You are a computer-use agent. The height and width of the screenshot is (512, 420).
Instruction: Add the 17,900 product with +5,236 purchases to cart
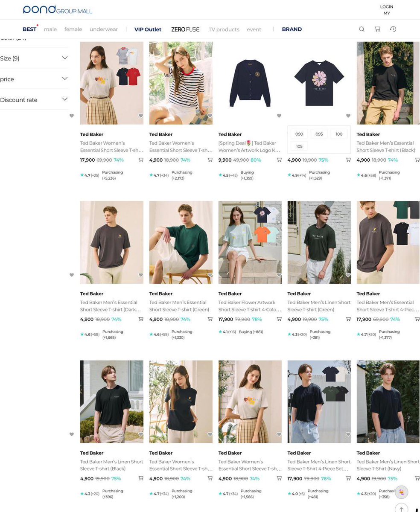[141, 160]
